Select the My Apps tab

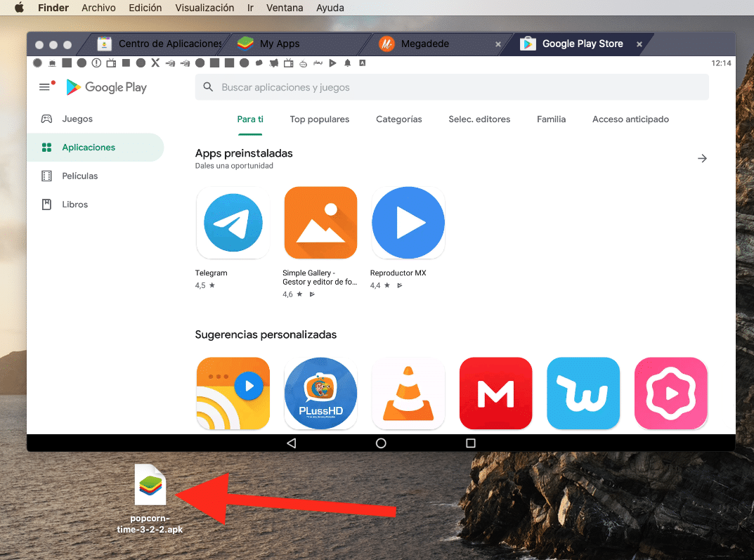point(279,44)
